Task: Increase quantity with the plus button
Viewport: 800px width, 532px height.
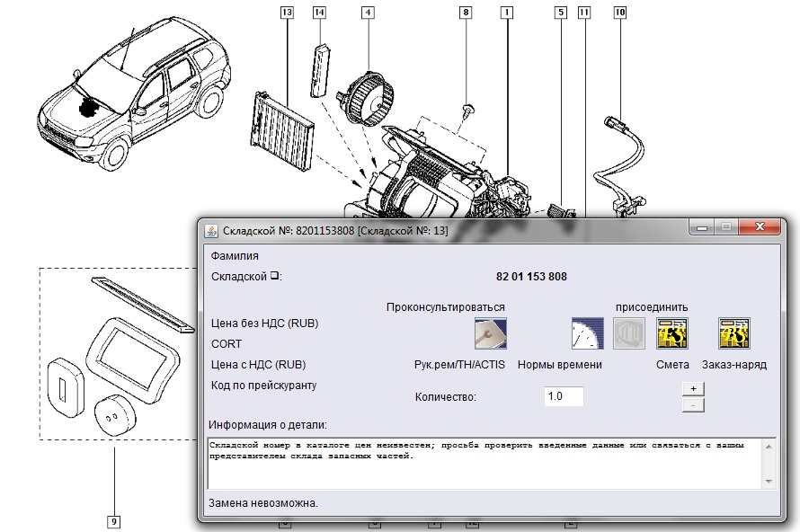Action: click(692, 388)
